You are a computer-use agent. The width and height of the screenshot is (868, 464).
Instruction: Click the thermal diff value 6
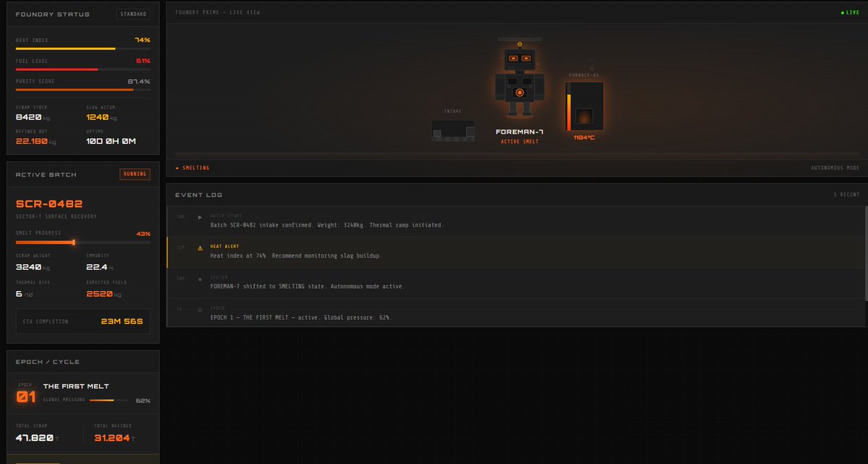coord(19,294)
